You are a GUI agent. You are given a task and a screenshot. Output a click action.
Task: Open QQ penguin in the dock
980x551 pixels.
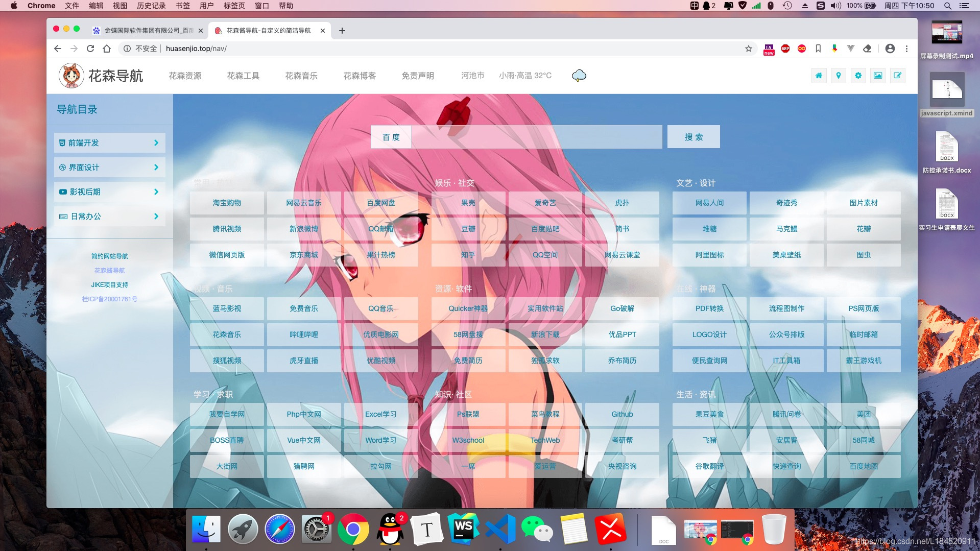[390, 529]
